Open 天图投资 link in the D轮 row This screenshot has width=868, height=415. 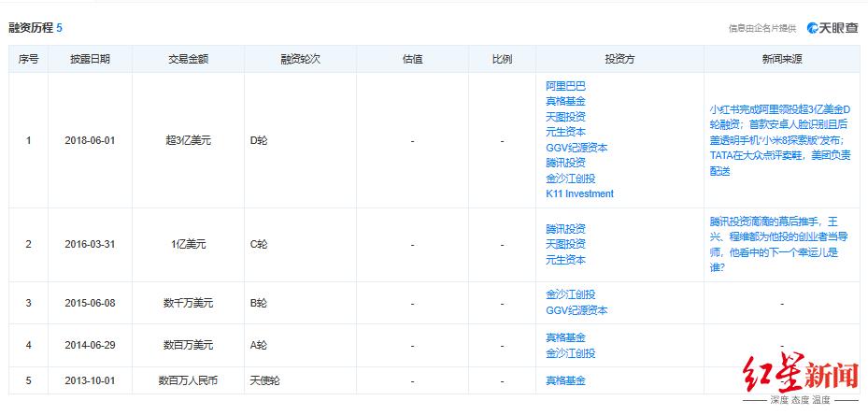(x=565, y=117)
